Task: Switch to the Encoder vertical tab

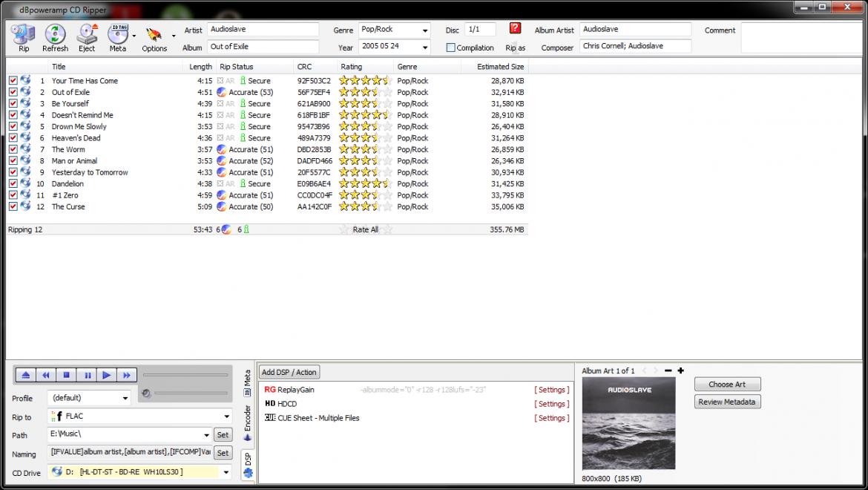Action: (x=248, y=422)
